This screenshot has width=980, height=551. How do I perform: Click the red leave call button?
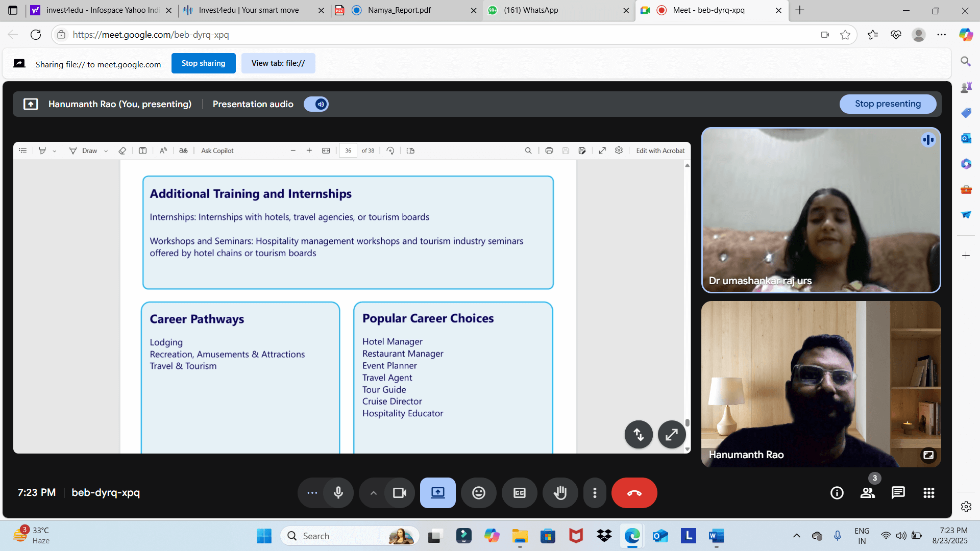tap(634, 493)
